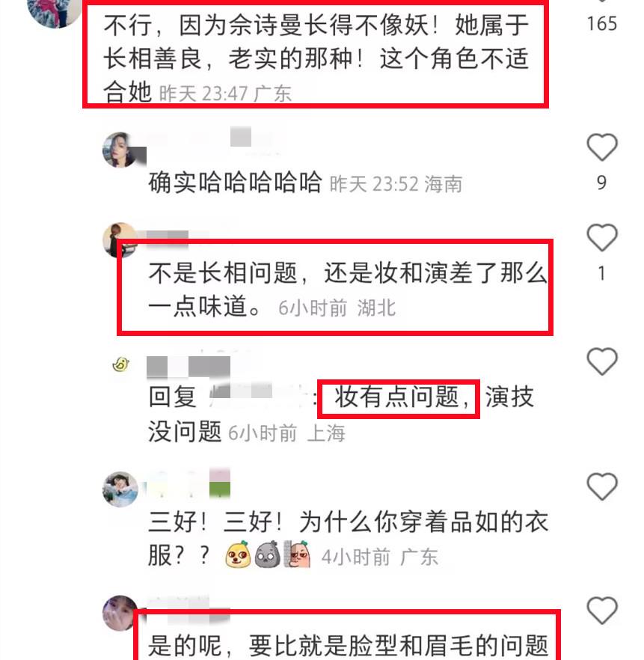Like the '妆有点问题' reply from 上海
This screenshot has width=644, height=660.
pyautogui.click(x=602, y=361)
